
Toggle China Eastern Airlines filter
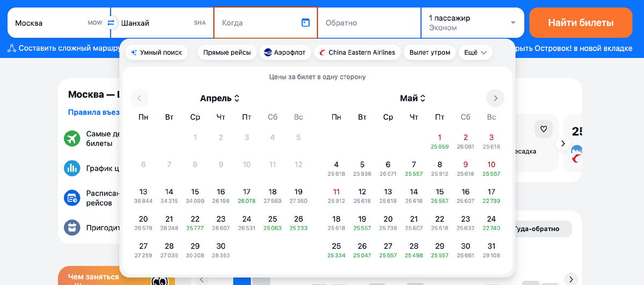click(357, 53)
